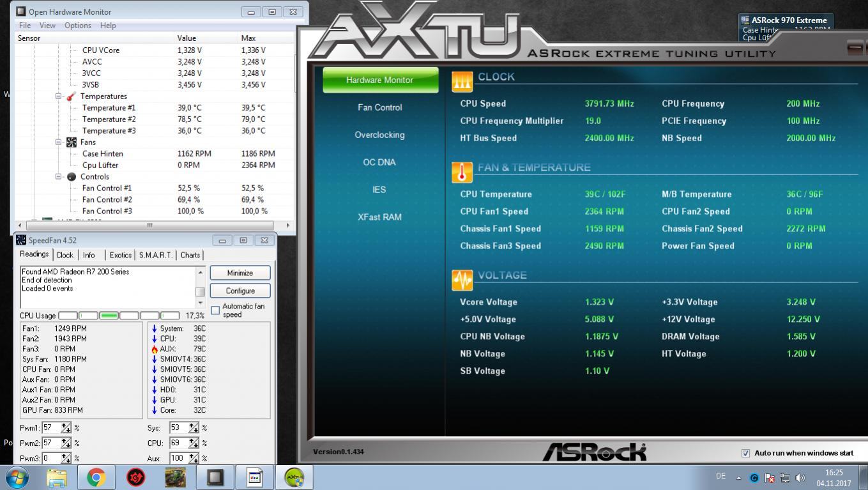868x490 pixels.
Task: Open OC DNA section in AXTU
Action: coord(379,162)
